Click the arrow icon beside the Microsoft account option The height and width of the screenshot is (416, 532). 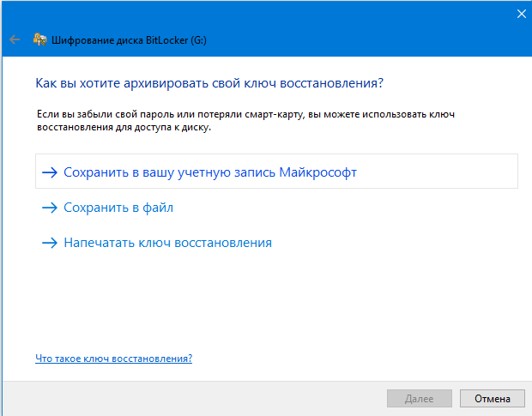pos(49,172)
